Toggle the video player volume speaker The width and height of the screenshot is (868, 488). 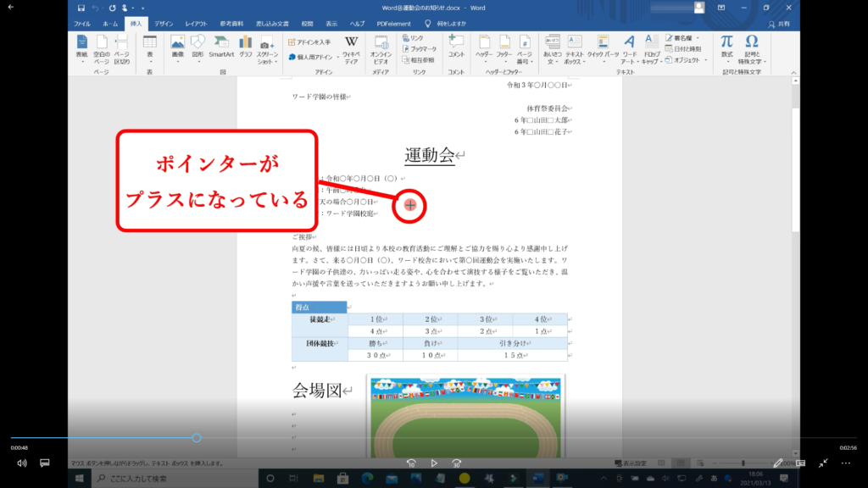[x=22, y=463]
